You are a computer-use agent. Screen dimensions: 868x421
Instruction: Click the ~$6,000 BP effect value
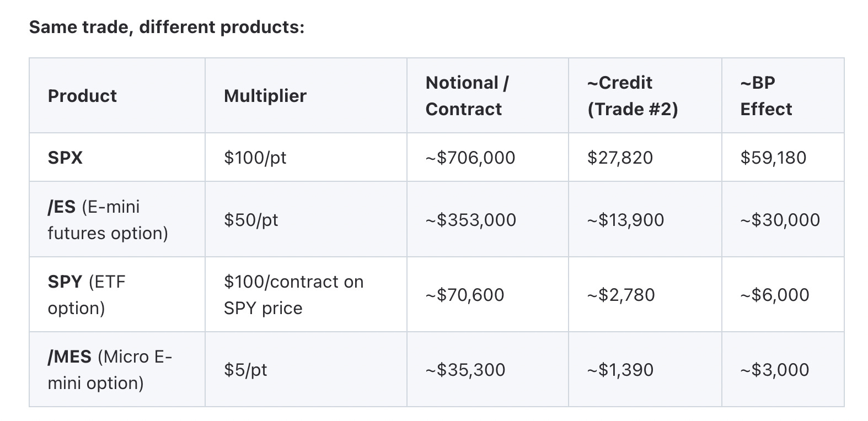(x=774, y=295)
